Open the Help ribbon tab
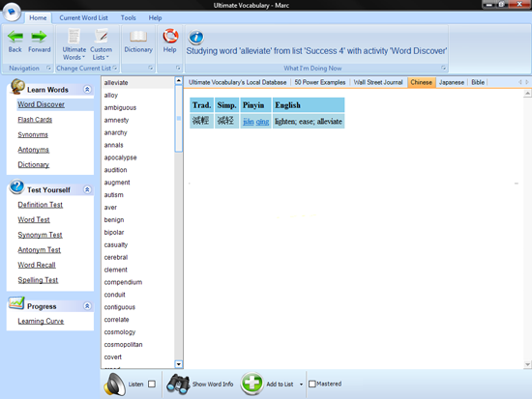 coord(155,18)
